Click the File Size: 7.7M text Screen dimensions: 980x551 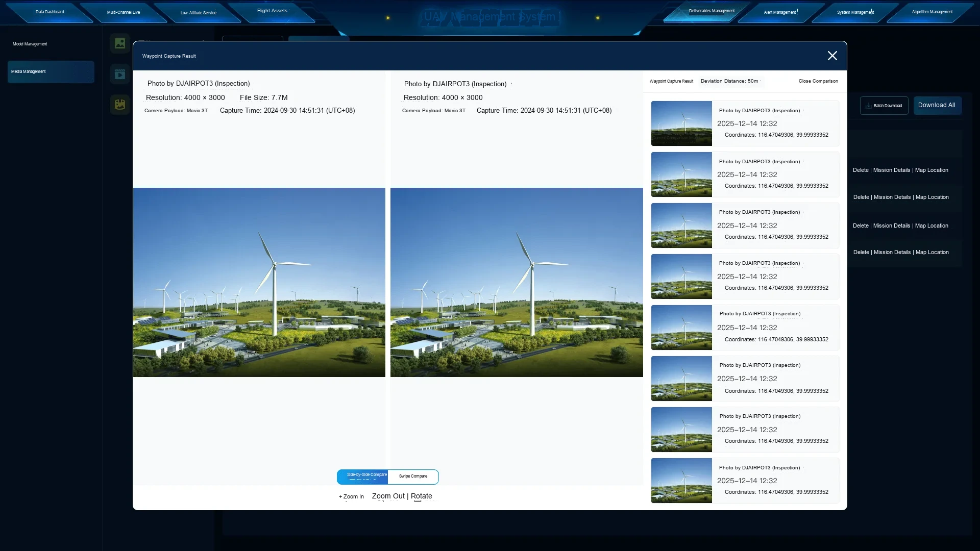264,97
